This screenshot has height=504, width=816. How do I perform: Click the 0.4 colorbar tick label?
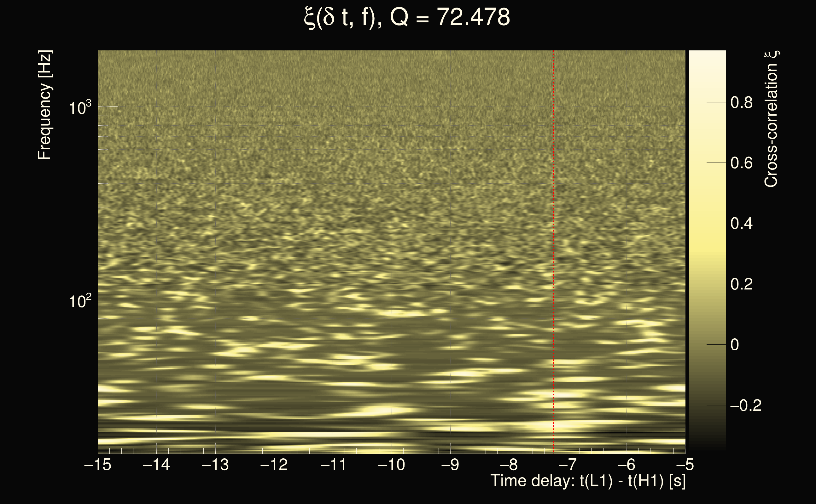point(741,223)
